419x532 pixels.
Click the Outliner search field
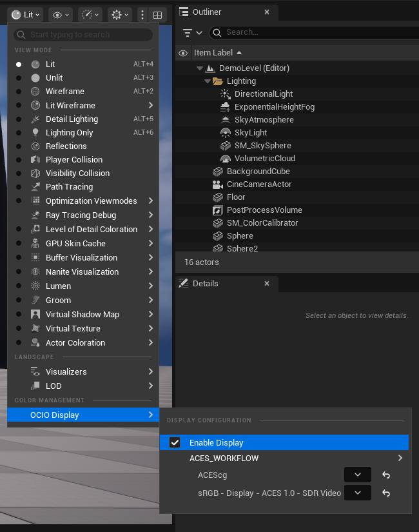pos(315,32)
